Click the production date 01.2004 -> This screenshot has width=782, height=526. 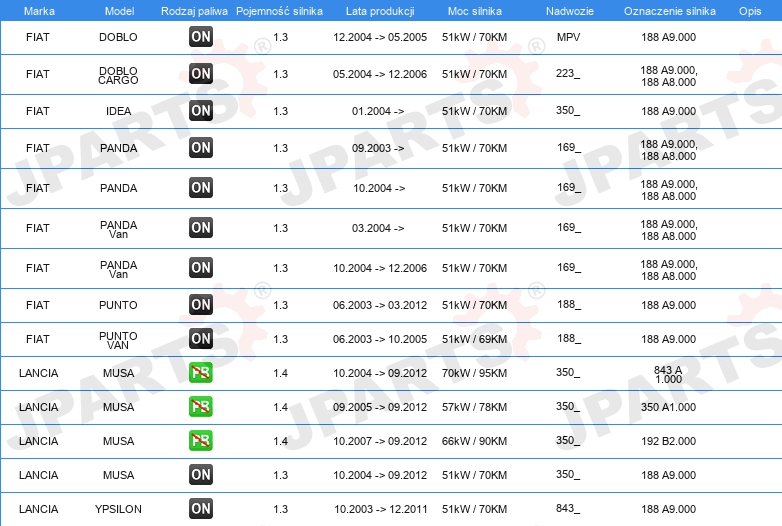(x=378, y=111)
